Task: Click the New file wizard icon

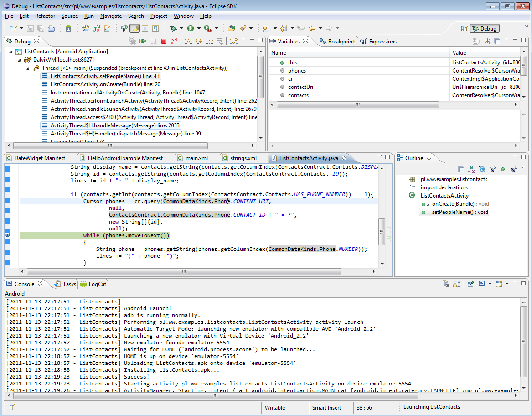Action: point(13,29)
